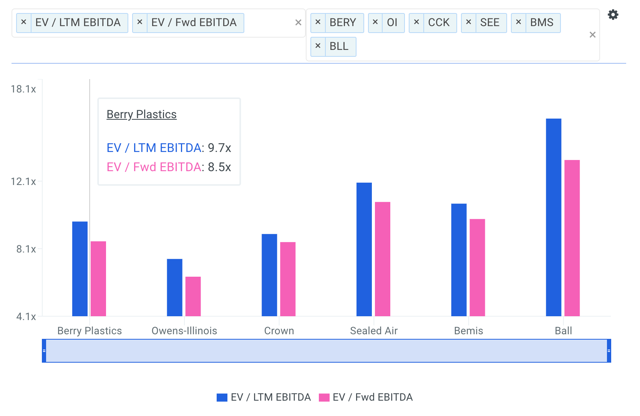Select Bemis pink Fwd bar

pyautogui.click(x=477, y=267)
